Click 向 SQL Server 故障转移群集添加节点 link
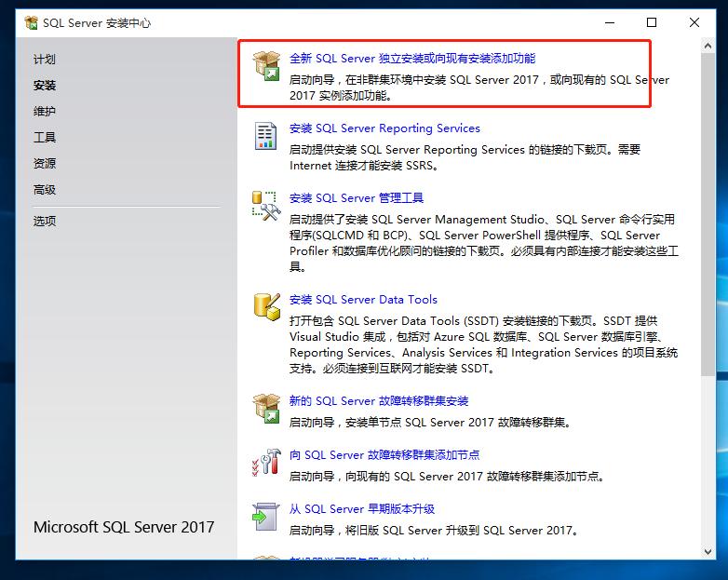This screenshot has width=728, height=580. (x=384, y=454)
